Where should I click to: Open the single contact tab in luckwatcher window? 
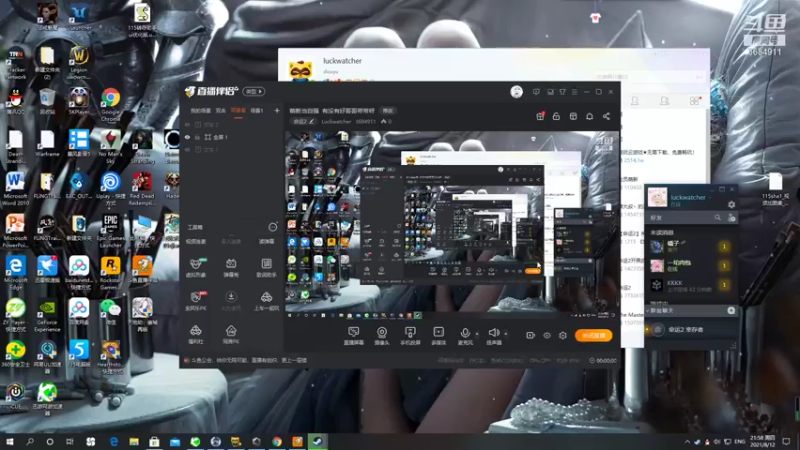coord(635,101)
